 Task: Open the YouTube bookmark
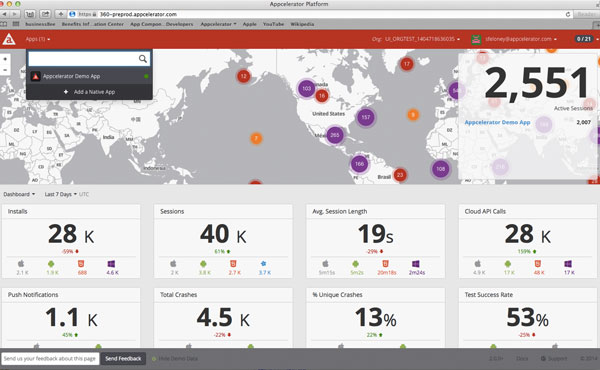coord(273,24)
